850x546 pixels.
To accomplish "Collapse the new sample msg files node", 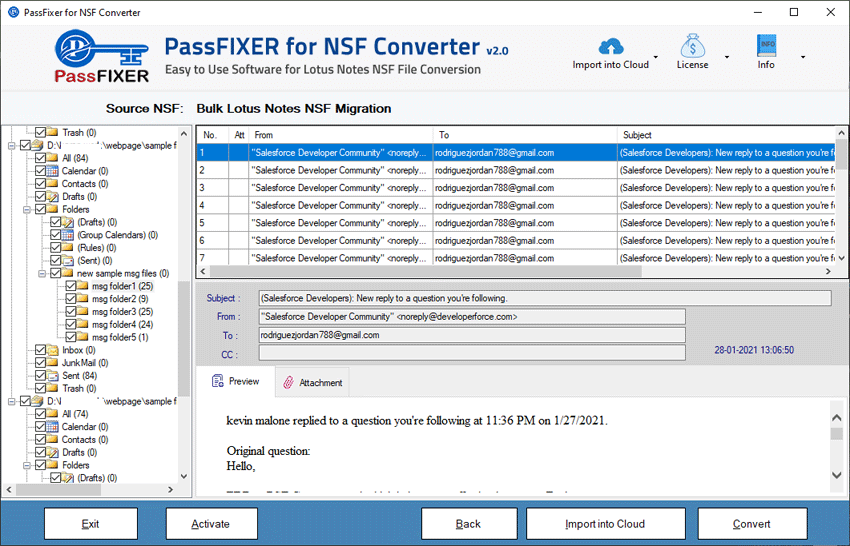I will point(42,273).
